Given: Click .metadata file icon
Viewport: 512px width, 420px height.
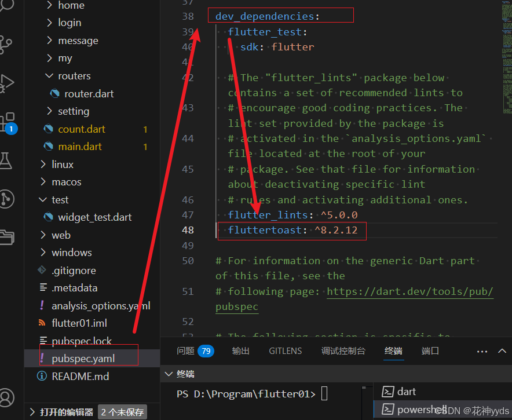Looking at the screenshot, I should 43,287.
